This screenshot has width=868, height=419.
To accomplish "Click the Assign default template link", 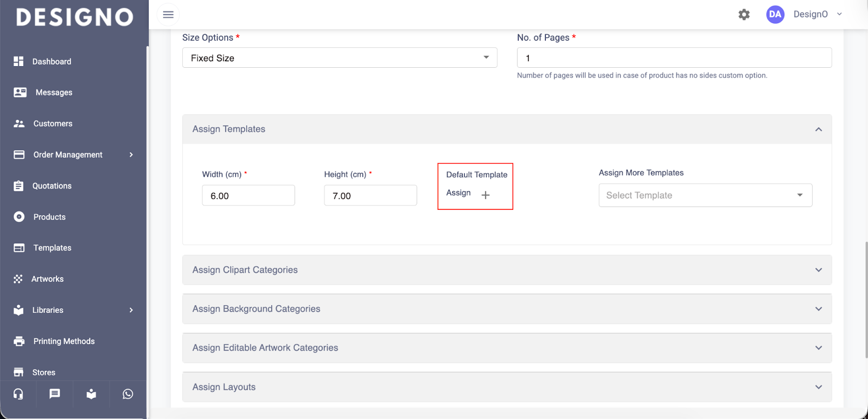I will pyautogui.click(x=458, y=193).
